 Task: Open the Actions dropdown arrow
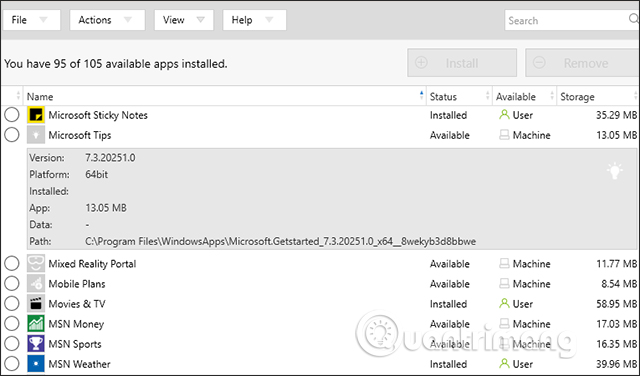(128, 20)
